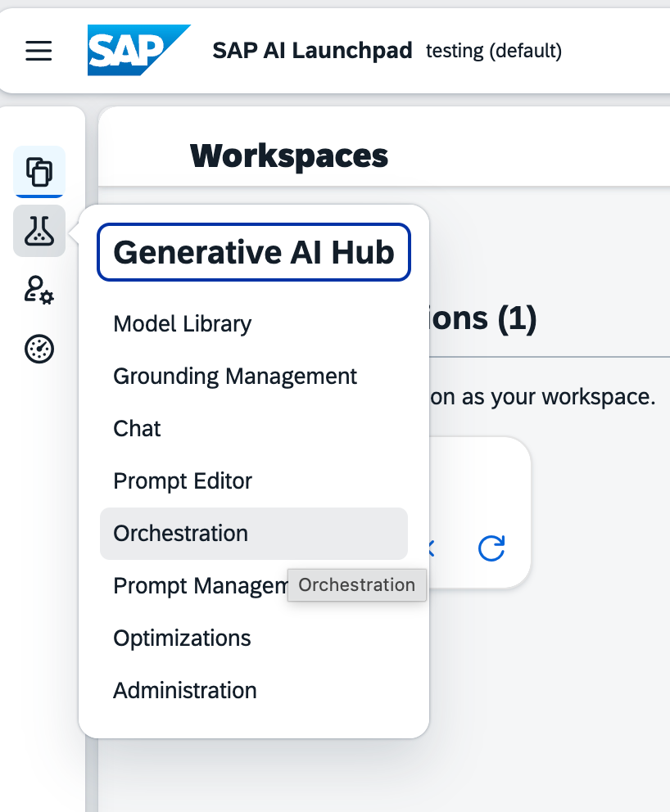Open Model Library
Image resolution: width=670 pixels, height=812 pixels.
(254, 324)
